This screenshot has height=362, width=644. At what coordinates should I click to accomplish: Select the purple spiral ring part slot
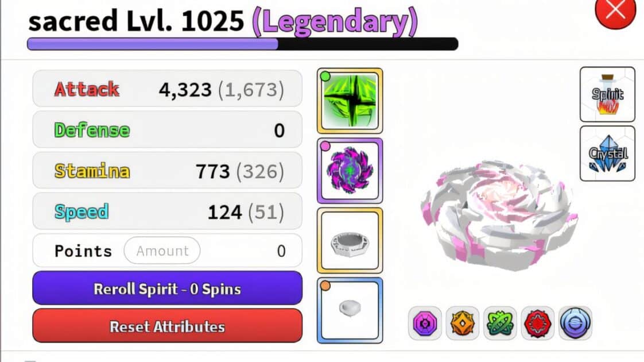point(350,171)
